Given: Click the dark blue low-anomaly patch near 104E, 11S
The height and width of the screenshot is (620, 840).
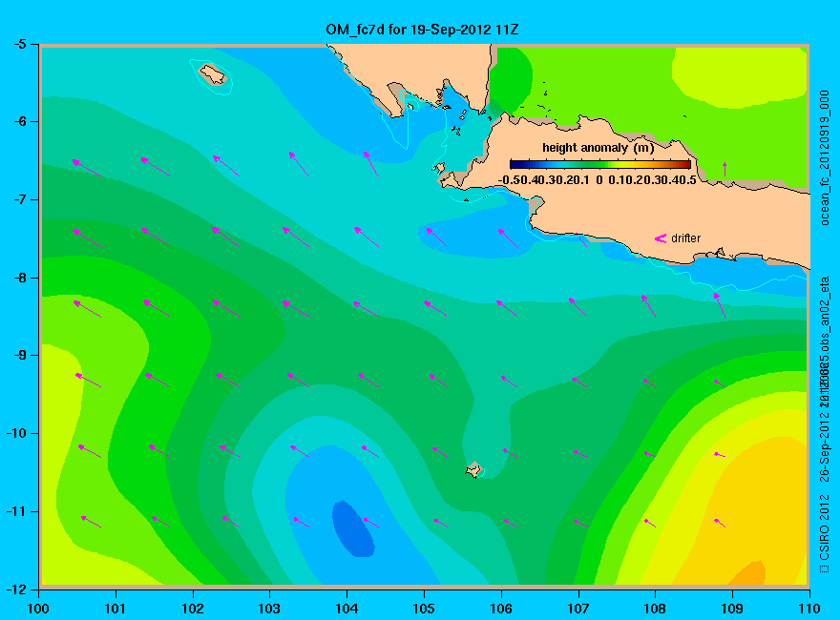Looking at the screenshot, I should [x=353, y=529].
